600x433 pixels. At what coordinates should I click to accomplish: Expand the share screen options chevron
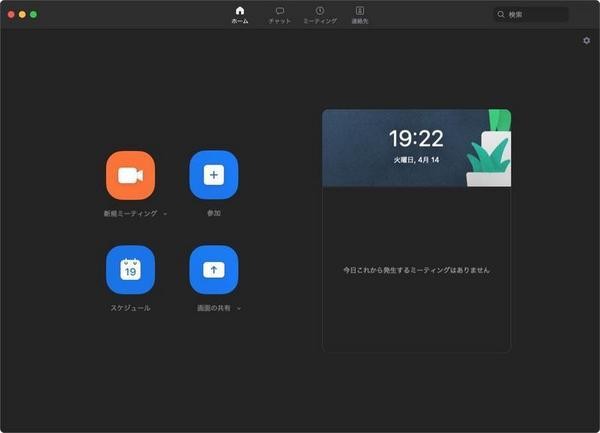point(239,308)
